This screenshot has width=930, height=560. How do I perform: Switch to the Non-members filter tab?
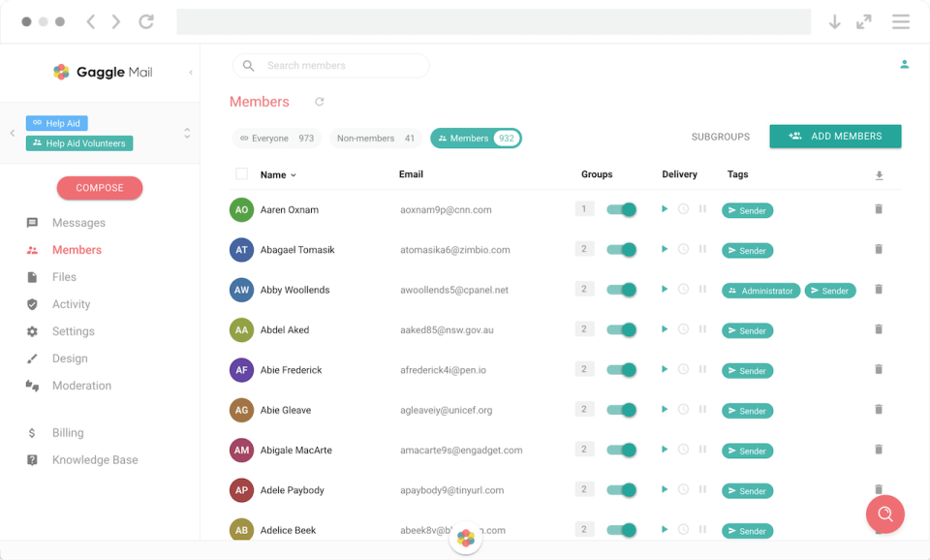(376, 138)
